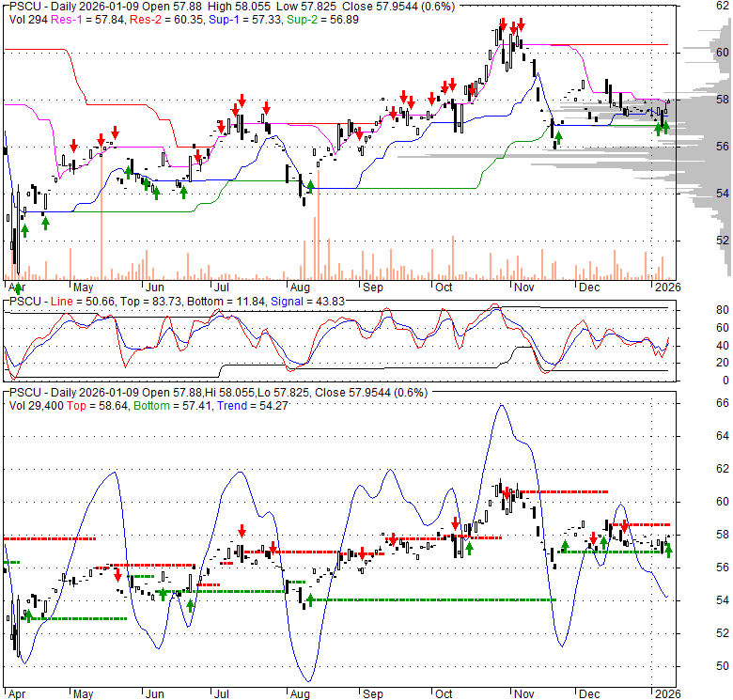
Task: Click the 40 level on oscillator axis
Action: click(x=723, y=346)
